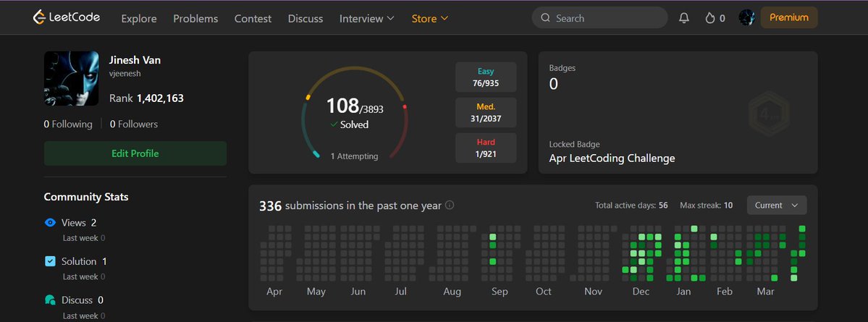The height and width of the screenshot is (322, 868).
Task: Click the Views eye icon
Action: [50, 222]
